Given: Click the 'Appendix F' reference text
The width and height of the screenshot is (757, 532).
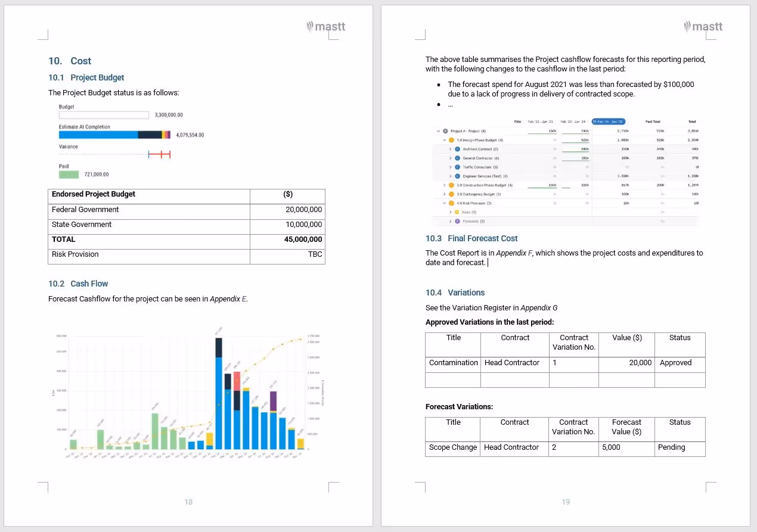Looking at the screenshot, I should 514,253.
